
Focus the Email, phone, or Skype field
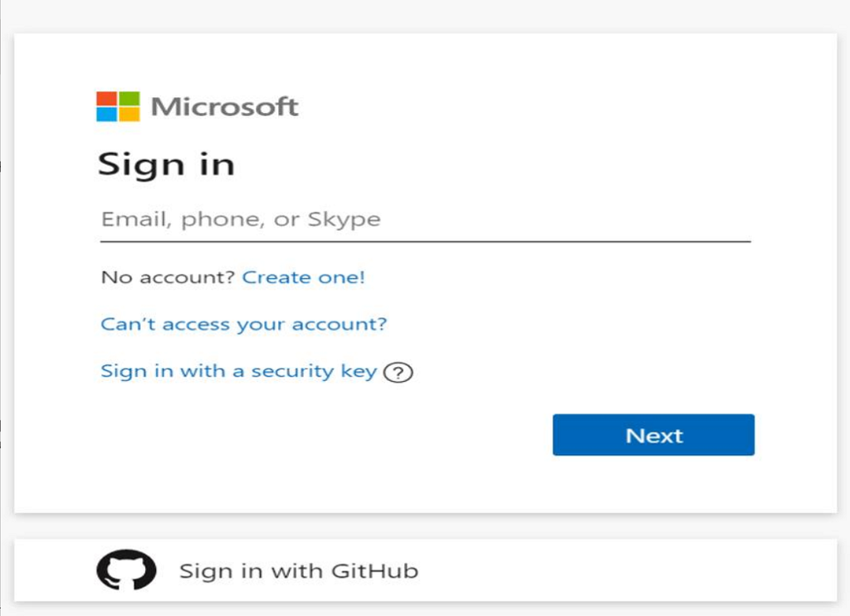(x=423, y=220)
